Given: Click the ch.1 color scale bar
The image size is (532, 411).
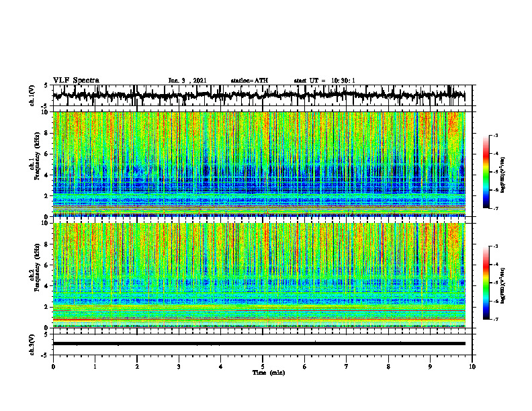Looking at the screenshot, I should (x=486, y=172).
